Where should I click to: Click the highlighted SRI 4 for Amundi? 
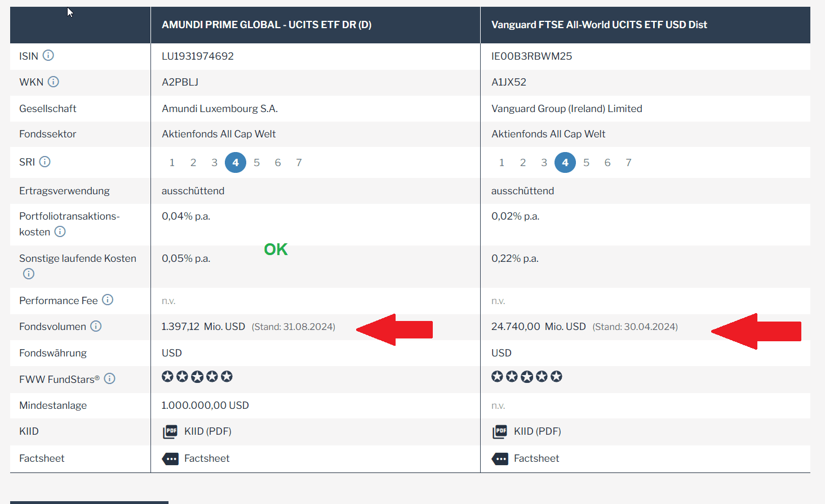coord(236,162)
